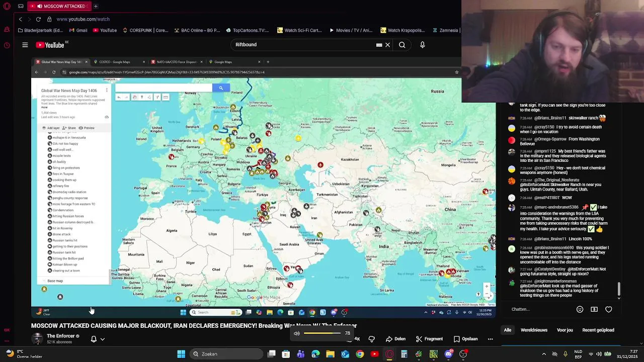Open the YouTube guide hamburger menu
Image resolution: width=644 pixels, height=362 pixels.
[25, 45]
